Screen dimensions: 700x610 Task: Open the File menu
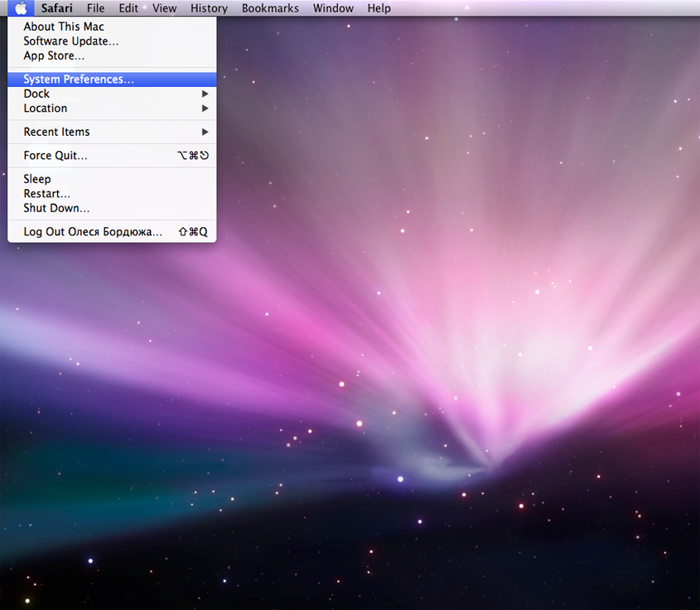click(x=96, y=8)
